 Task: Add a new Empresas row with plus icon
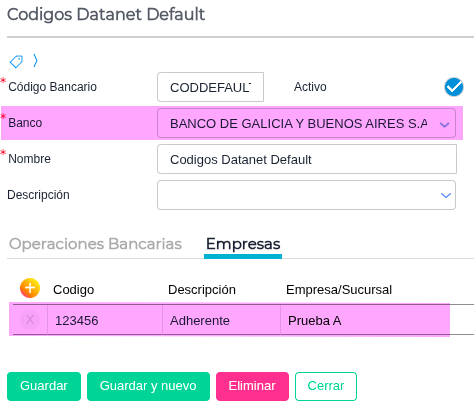pyautogui.click(x=30, y=288)
